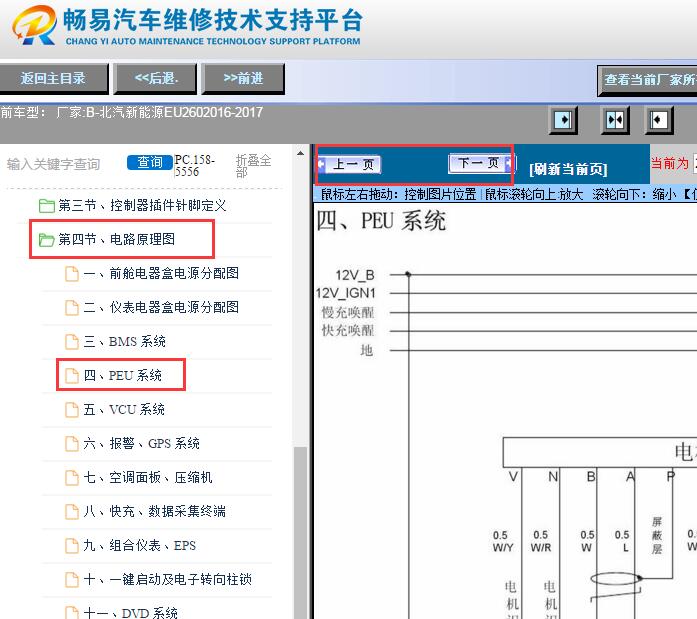Viewport: 697px width, 619px height.
Task: Open 一、前舱电器盒电源分配图
Action: [161, 273]
